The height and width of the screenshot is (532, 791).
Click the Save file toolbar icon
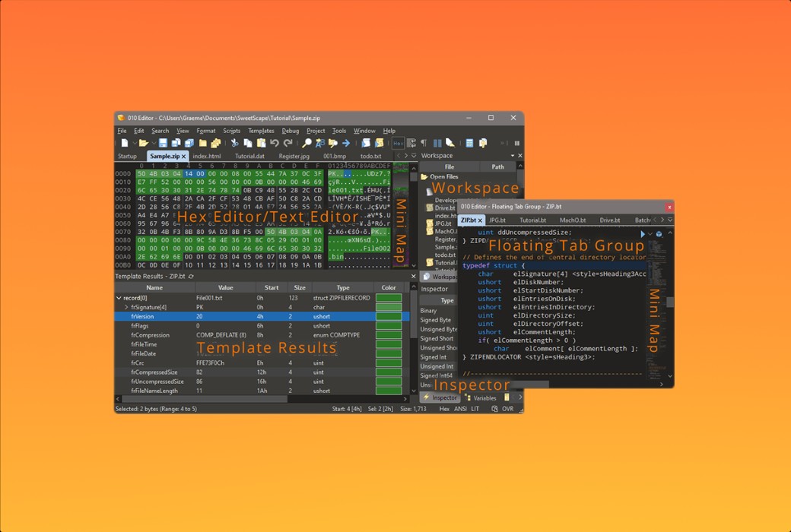pos(163,143)
